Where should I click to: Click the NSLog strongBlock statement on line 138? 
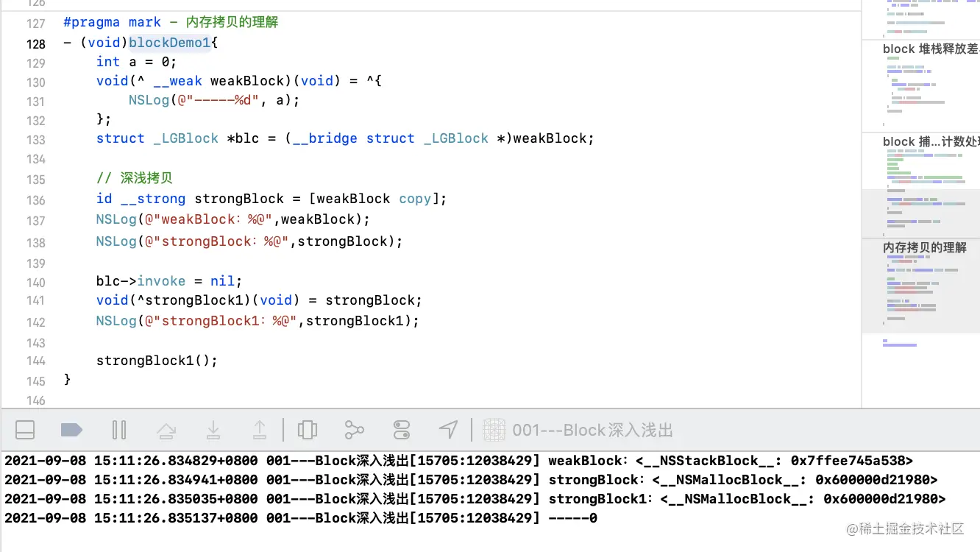[249, 241]
